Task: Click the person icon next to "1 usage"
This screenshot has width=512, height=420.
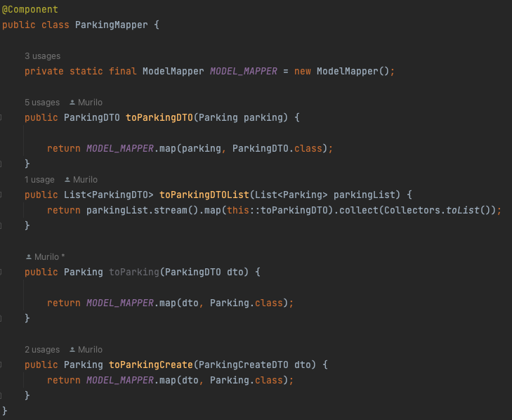Action: tap(67, 180)
